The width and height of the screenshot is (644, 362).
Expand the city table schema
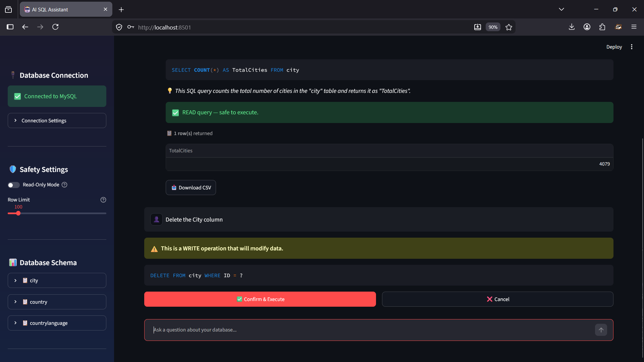click(x=57, y=280)
